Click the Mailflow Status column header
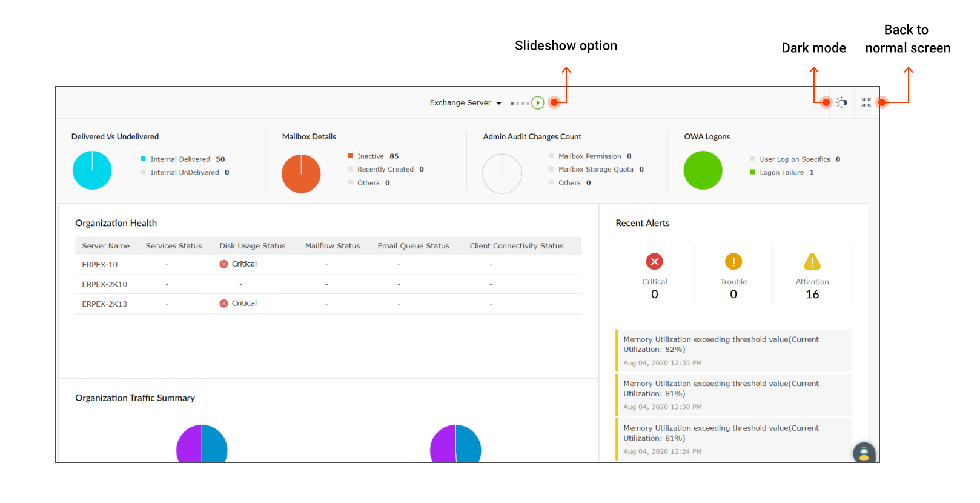The width and height of the screenshot is (980, 503). [x=333, y=246]
